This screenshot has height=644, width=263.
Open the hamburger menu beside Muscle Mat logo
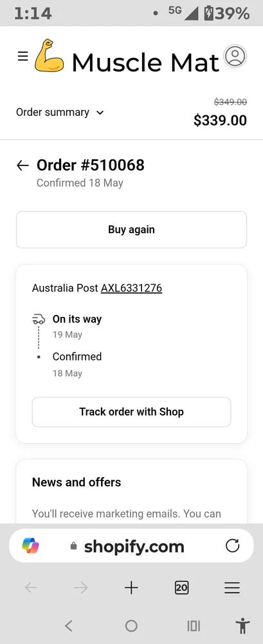click(x=23, y=56)
